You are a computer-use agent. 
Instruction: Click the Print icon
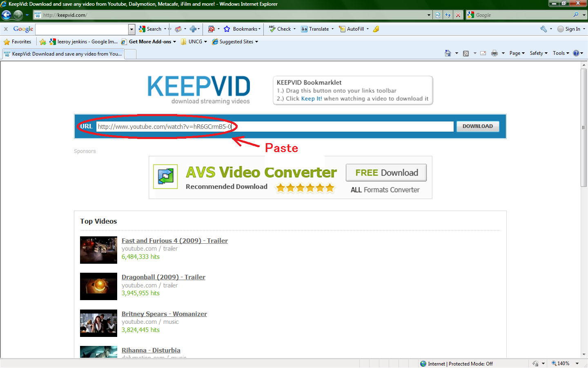point(494,53)
